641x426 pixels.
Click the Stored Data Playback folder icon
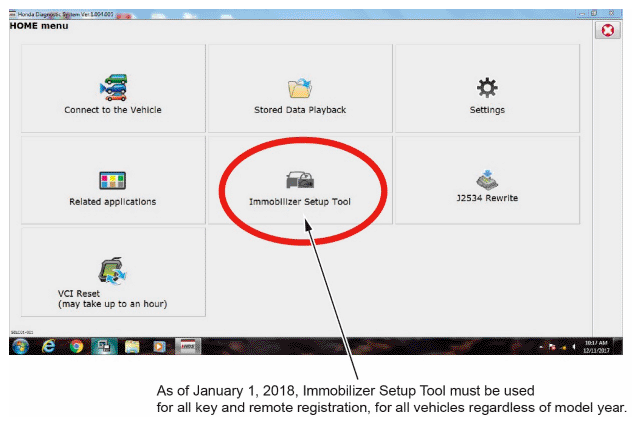[x=300, y=88]
